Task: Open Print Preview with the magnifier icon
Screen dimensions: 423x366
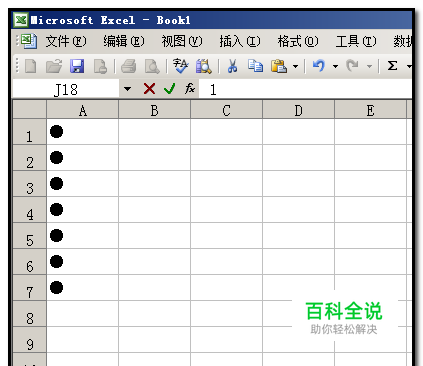Action: (x=152, y=66)
